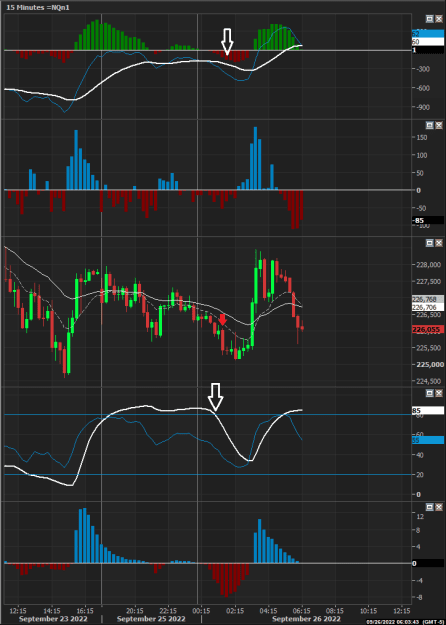Close the second histogram panel
446x625 pixels.
pyautogui.click(x=438, y=125)
